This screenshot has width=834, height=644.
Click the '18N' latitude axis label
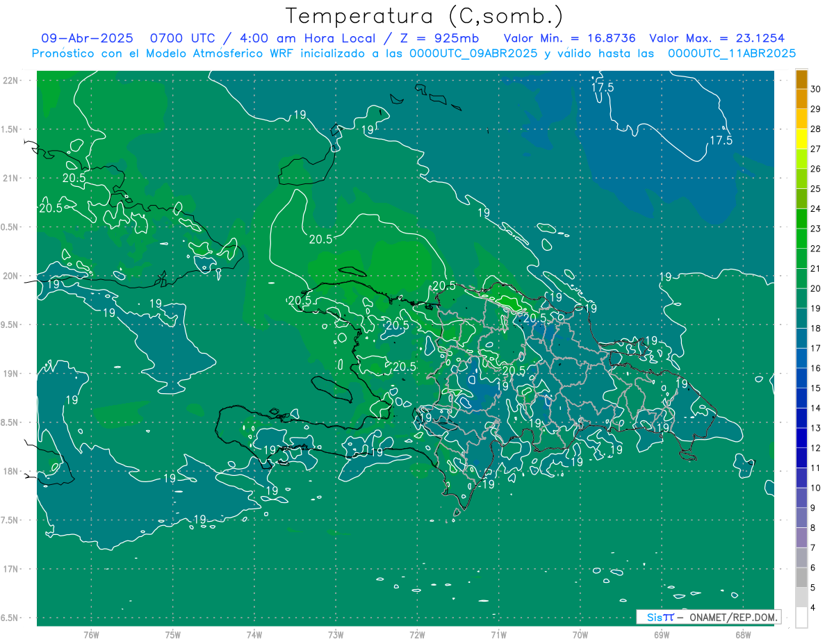click(x=10, y=471)
